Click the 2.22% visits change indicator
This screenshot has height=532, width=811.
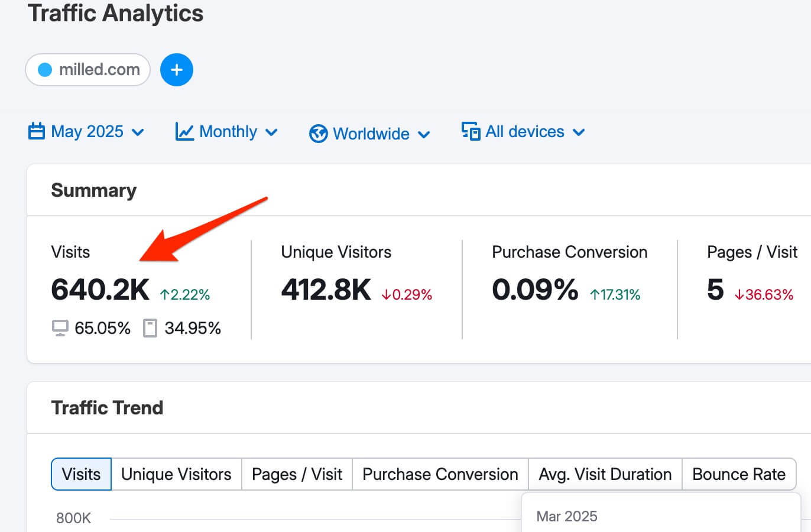[x=185, y=294]
